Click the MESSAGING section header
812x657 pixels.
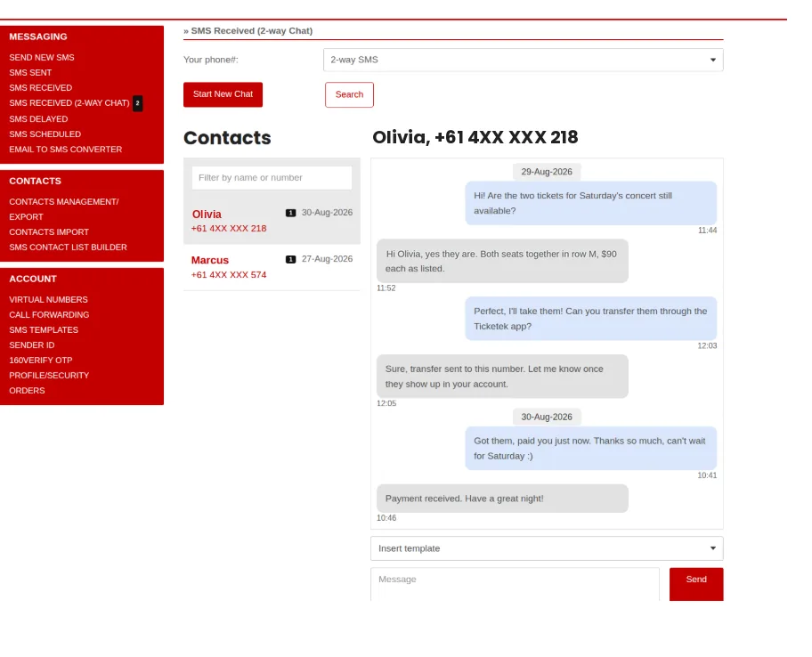tap(37, 36)
